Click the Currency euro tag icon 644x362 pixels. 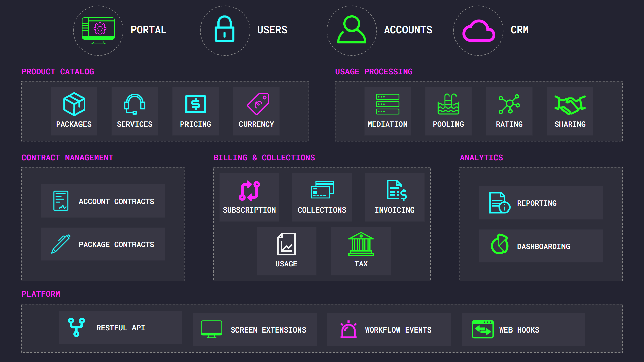tap(258, 104)
